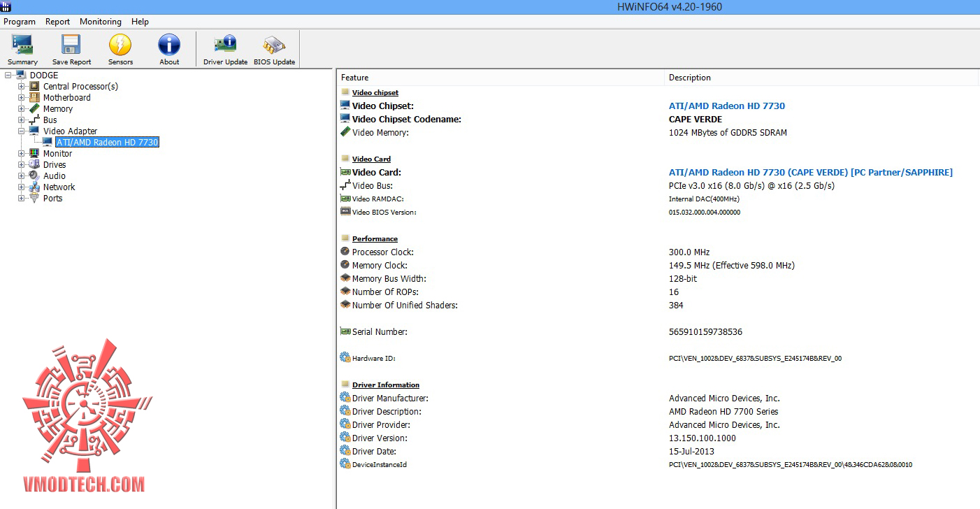
Task: Click the Video RAMDAC row icon
Action: click(x=345, y=199)
